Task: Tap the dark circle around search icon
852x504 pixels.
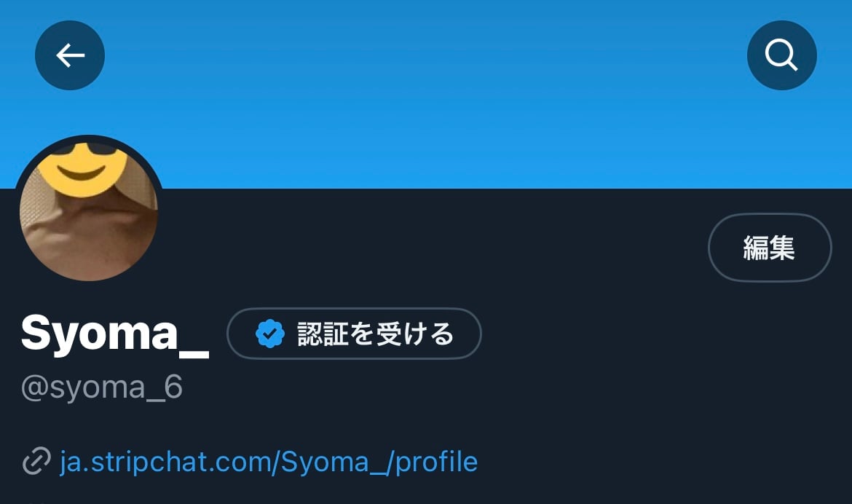Action: pos(781,55)
